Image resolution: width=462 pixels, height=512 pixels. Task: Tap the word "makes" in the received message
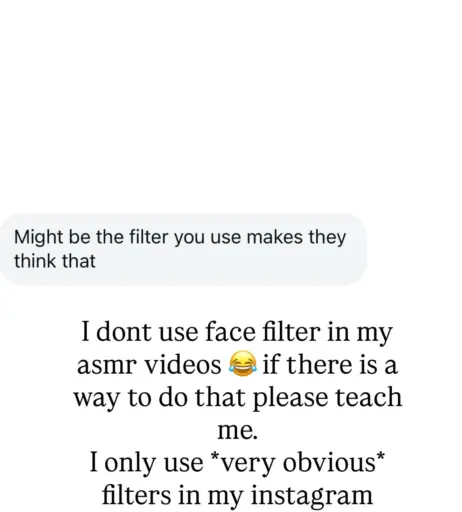click(275, 237)
